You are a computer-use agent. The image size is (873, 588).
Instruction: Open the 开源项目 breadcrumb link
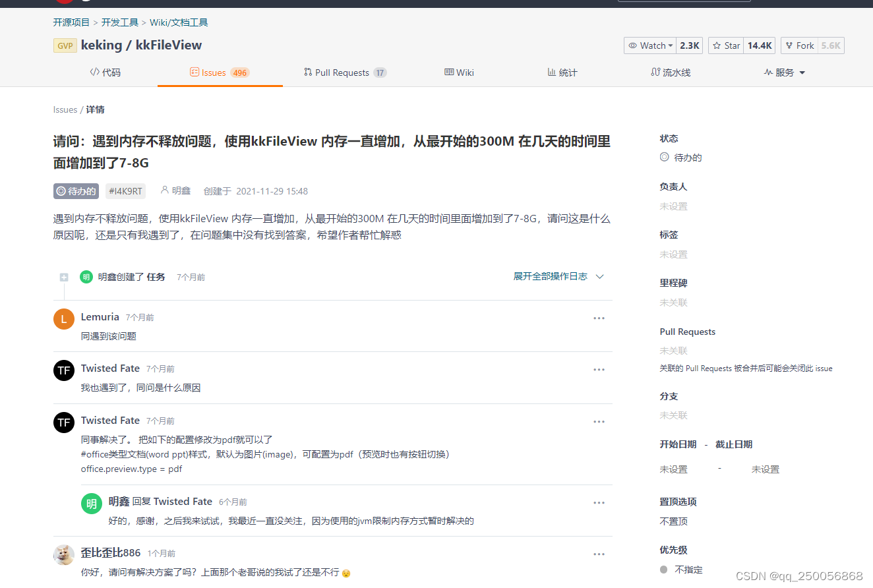71,22
